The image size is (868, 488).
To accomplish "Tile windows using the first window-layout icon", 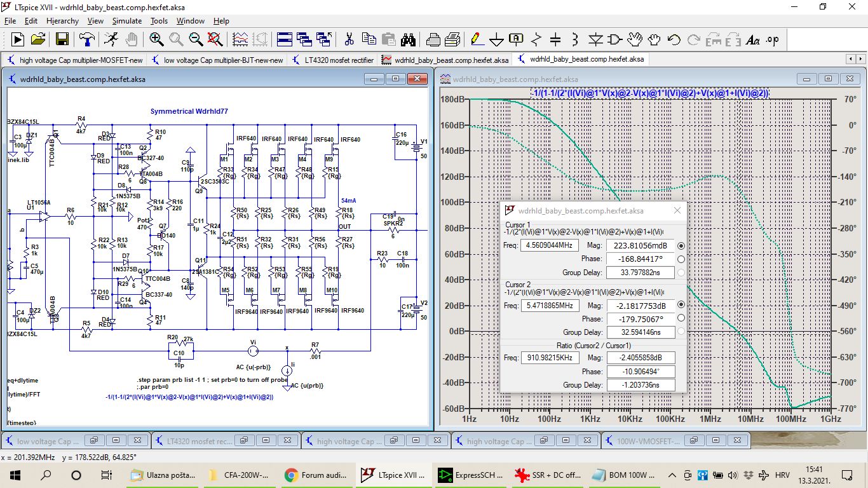I will (x=285, y=39).
